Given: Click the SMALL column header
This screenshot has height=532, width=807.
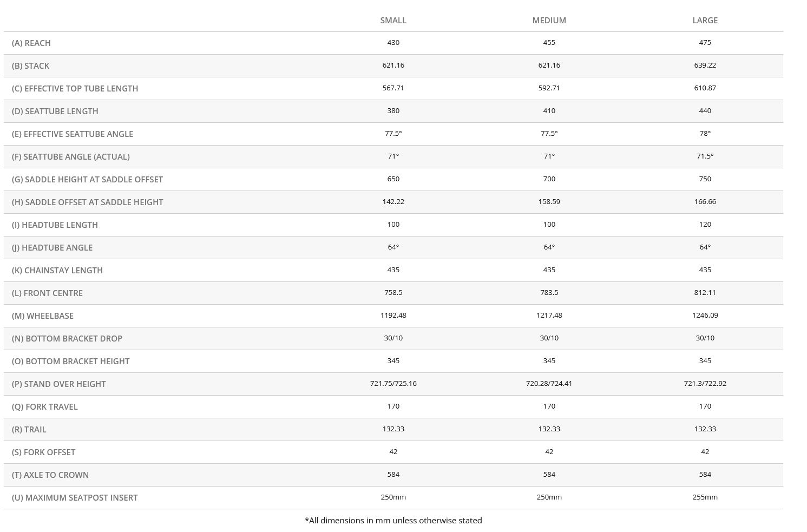Looking at the screenshot, I should click(x=393, y=21).
